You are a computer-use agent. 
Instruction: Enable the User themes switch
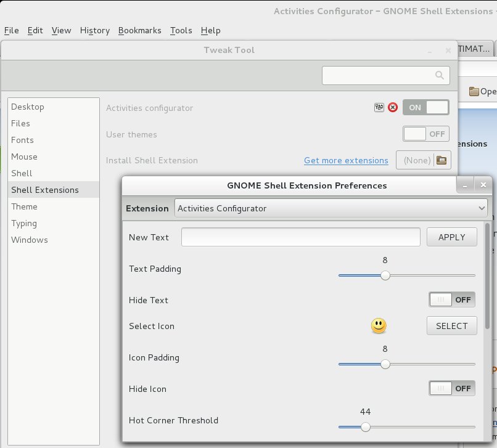425,134
